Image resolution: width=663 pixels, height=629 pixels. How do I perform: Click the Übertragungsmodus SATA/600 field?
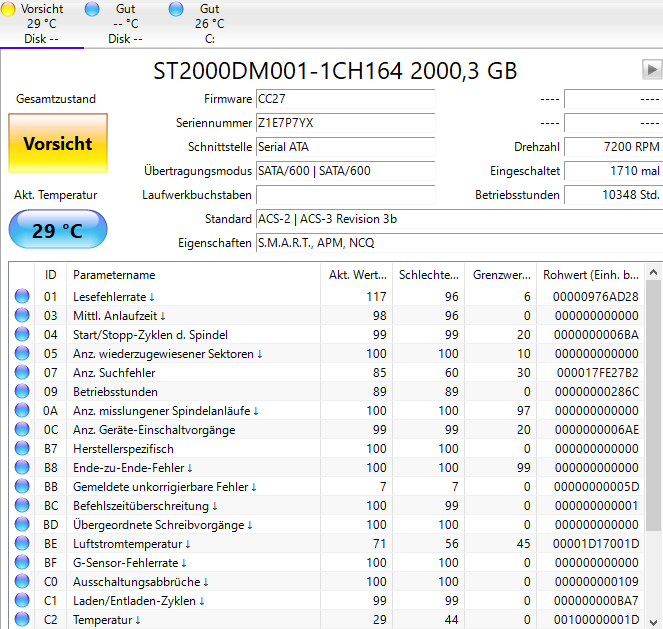tap(345, 171)
